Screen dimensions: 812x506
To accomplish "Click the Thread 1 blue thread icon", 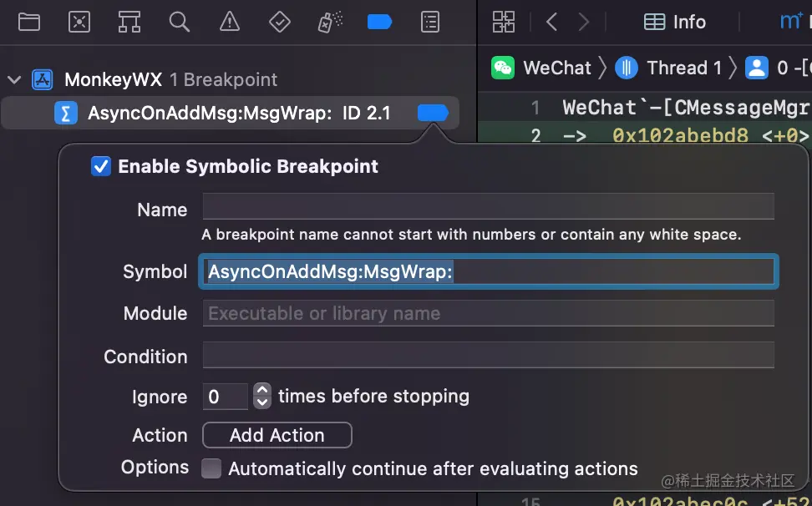I will click(626, 68).
